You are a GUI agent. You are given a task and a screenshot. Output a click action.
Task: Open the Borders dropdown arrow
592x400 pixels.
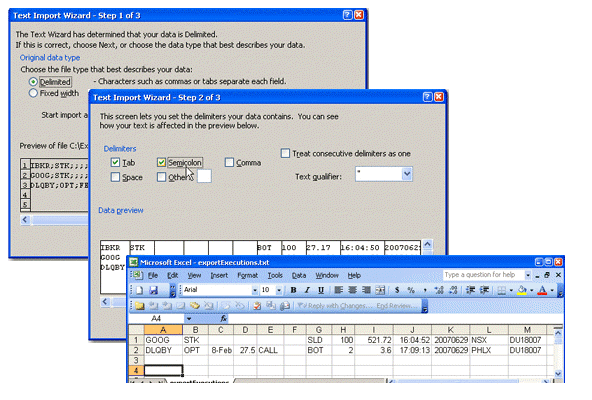(511, 290)
